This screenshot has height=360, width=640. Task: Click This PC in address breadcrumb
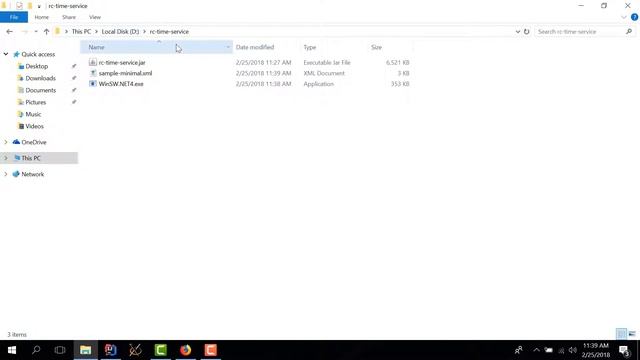[81, 31]
